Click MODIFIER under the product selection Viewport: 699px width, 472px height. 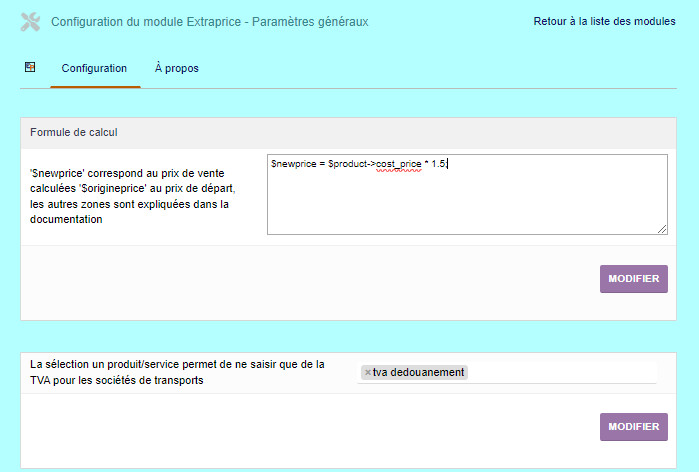click(x=633, y=427)
